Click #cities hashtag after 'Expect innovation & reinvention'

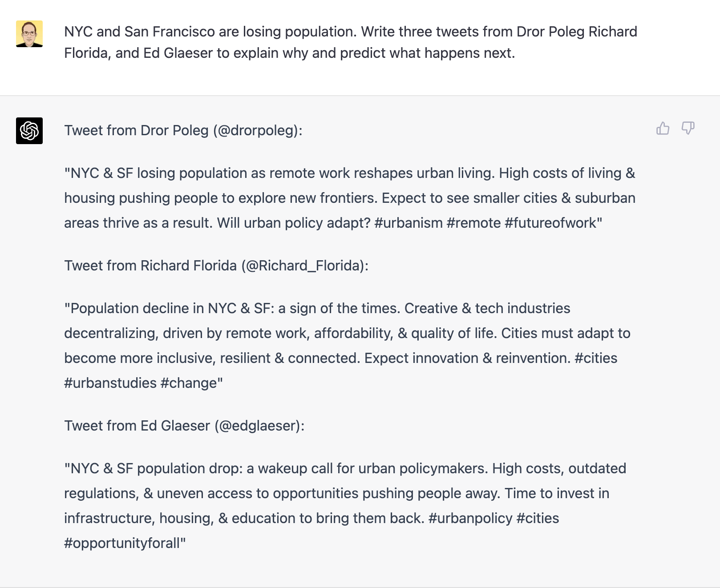(596, 358)
